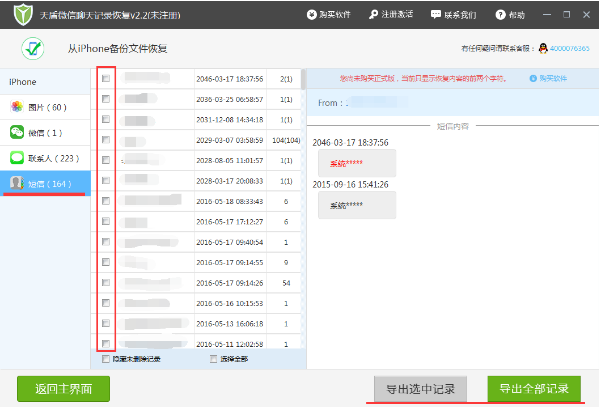Click the count cell 104(104)

tap(286, 140)
